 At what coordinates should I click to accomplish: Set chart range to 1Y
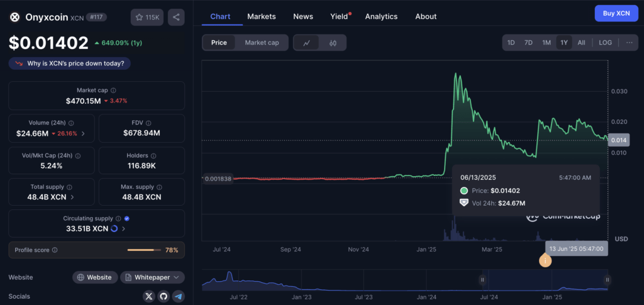click(564, 43)
